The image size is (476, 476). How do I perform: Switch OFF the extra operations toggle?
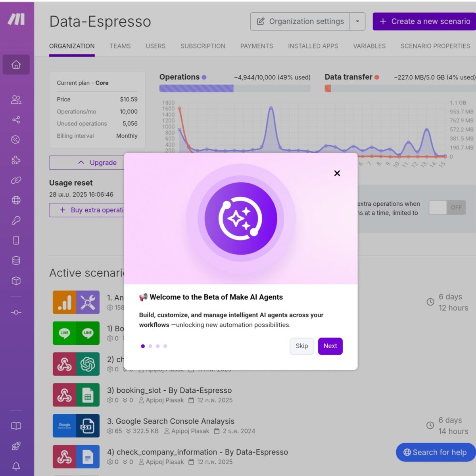click(x=447, y=207)
